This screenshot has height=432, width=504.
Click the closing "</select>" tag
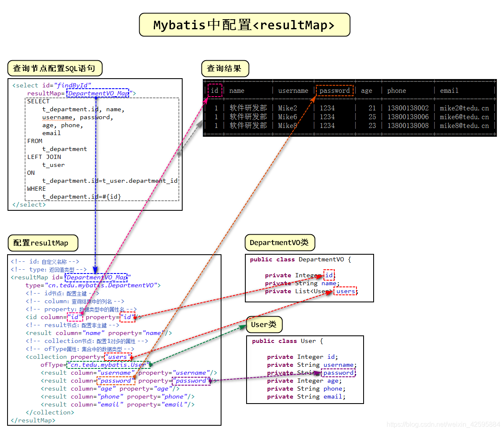(29, 204)
